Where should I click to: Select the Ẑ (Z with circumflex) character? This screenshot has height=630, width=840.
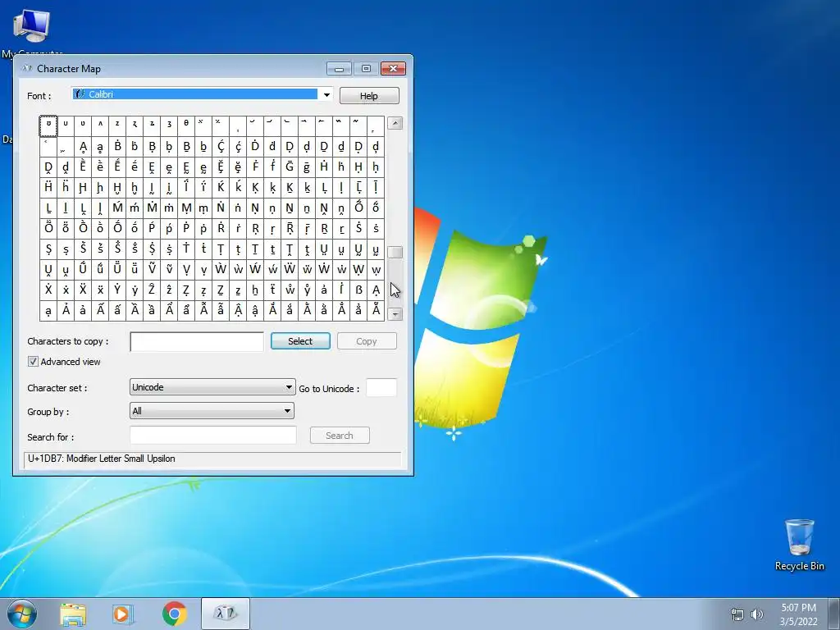point(152,290)
